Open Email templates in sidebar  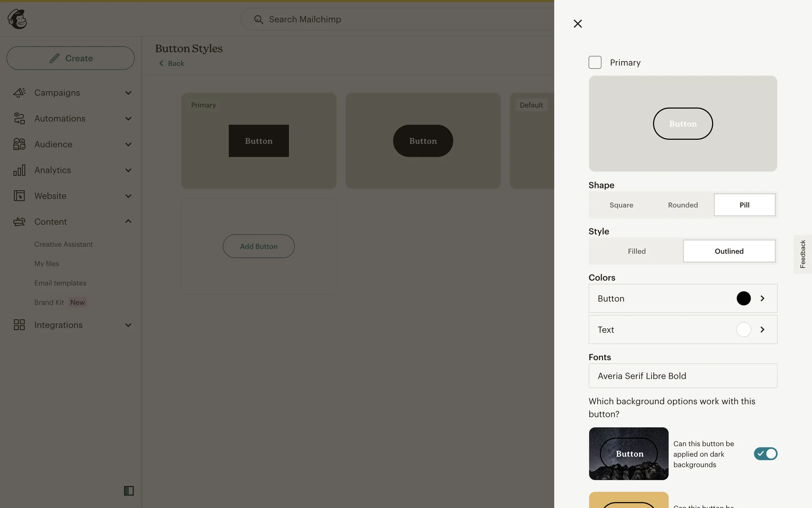point(60,283)
